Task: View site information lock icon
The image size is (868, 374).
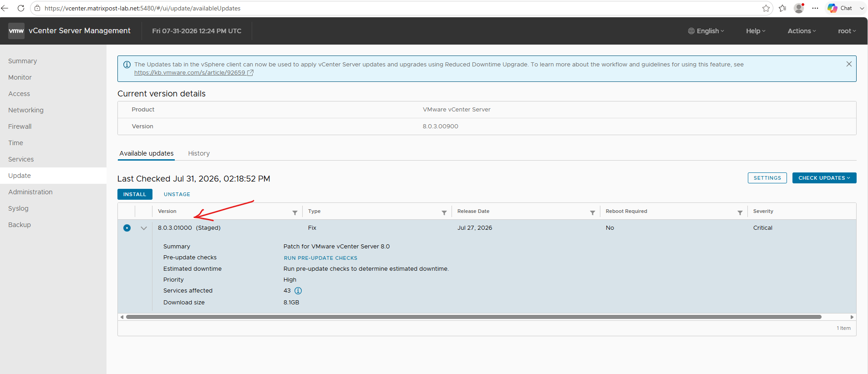Action: point(37,8)
